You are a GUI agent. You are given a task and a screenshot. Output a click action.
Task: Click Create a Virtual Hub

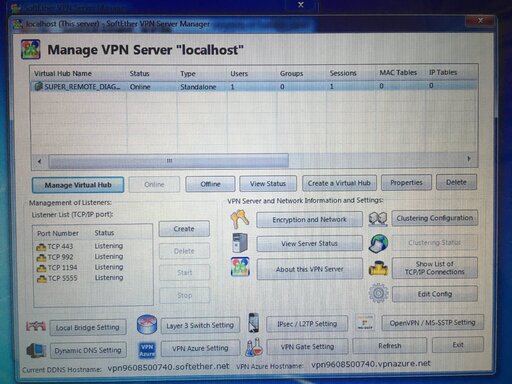click(x=339, y=183)
